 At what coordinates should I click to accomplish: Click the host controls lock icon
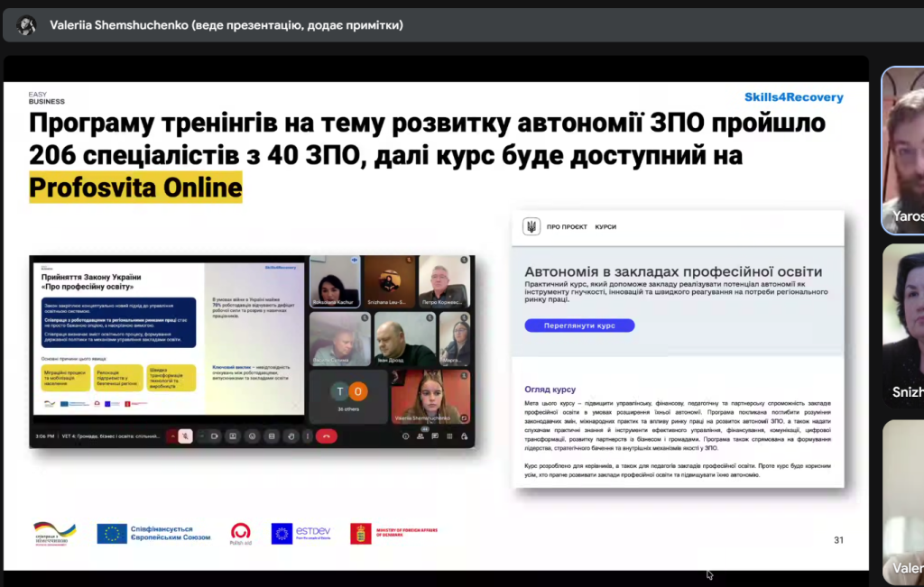click(x=464, y=436)
